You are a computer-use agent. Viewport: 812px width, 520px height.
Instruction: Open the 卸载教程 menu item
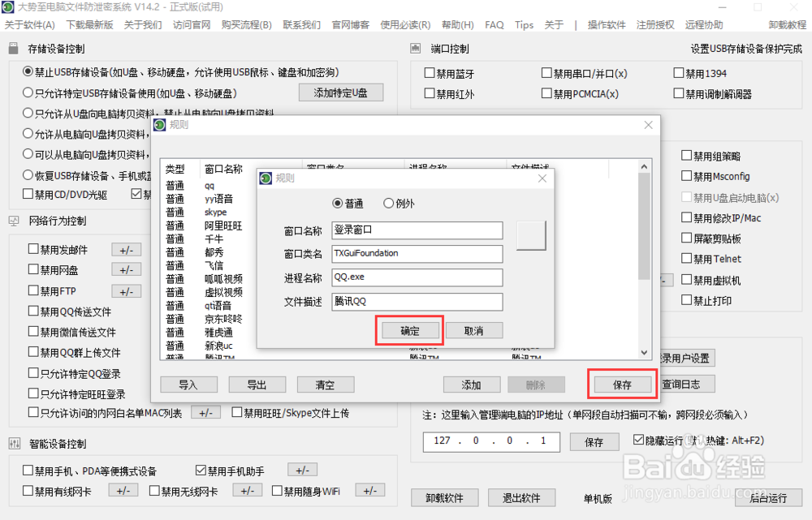tap(788, 25)
